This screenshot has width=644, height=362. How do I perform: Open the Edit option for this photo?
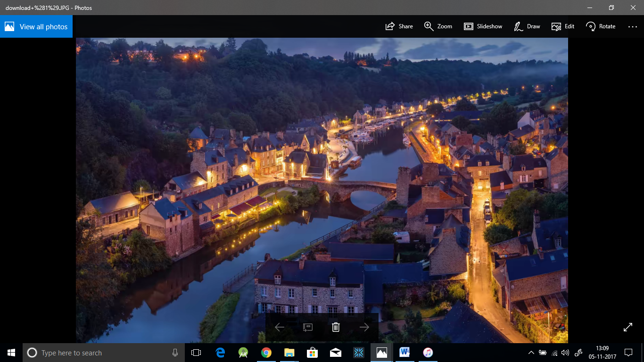[x=563, y=26]
